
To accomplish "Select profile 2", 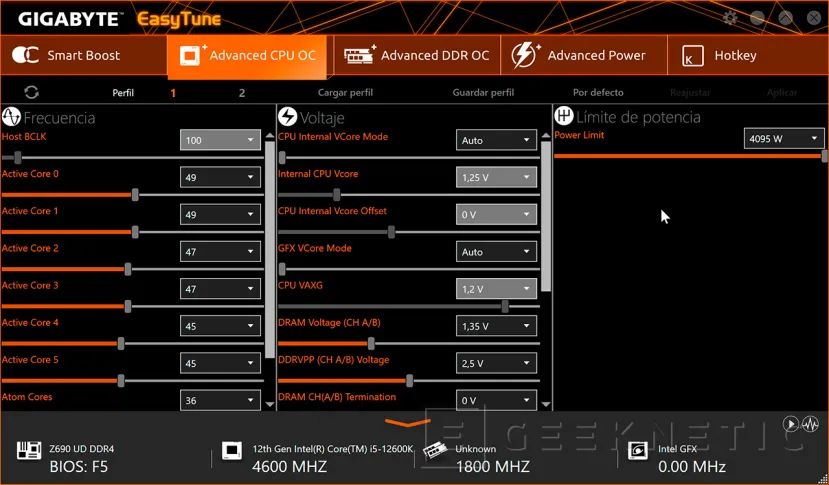I will click(242, 93).
